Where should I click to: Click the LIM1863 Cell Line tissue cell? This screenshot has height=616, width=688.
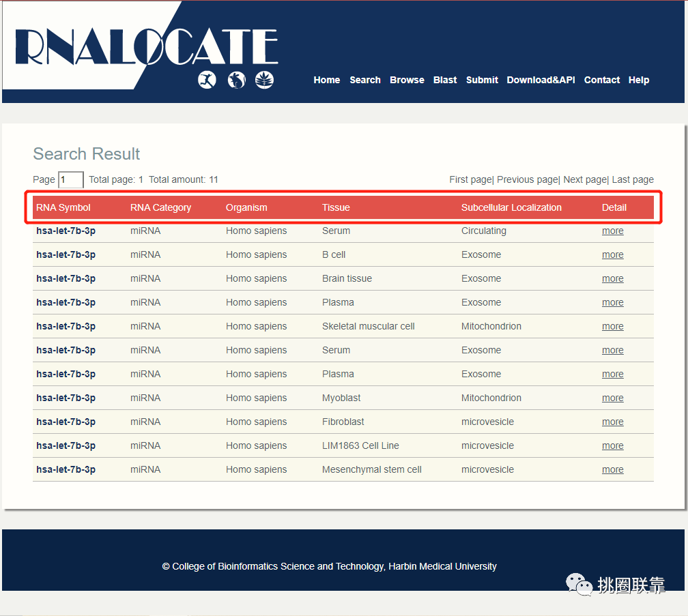(x=360, y=445)
